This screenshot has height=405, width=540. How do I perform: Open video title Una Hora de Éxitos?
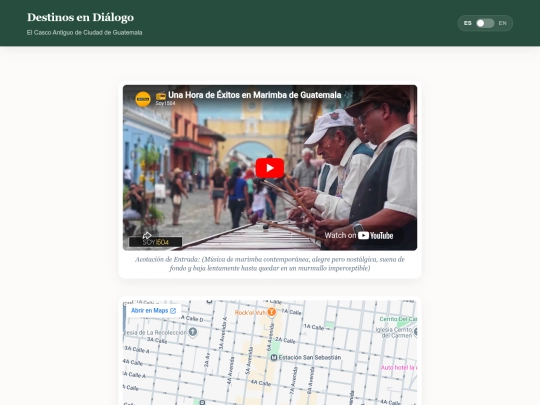pos(255,95)
